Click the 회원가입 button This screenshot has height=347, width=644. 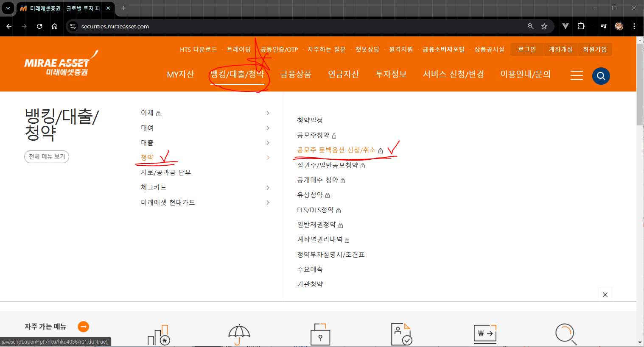click(x=595, y=50)
